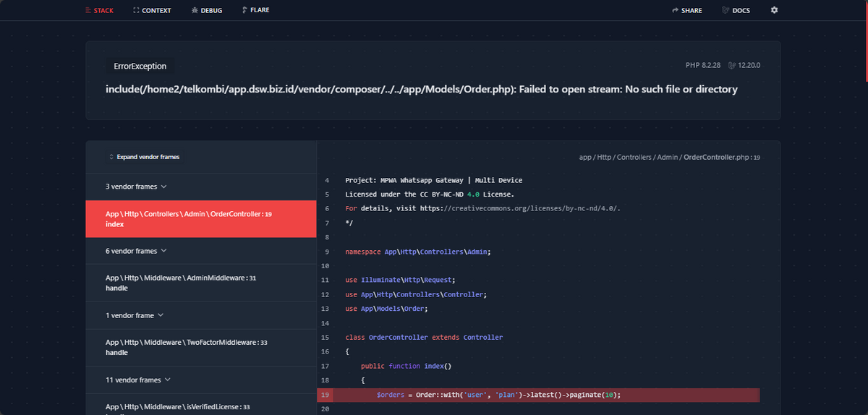
Task: Click the 'use App\Http\Controllers\Controller' line
Action: coord(416,294)
